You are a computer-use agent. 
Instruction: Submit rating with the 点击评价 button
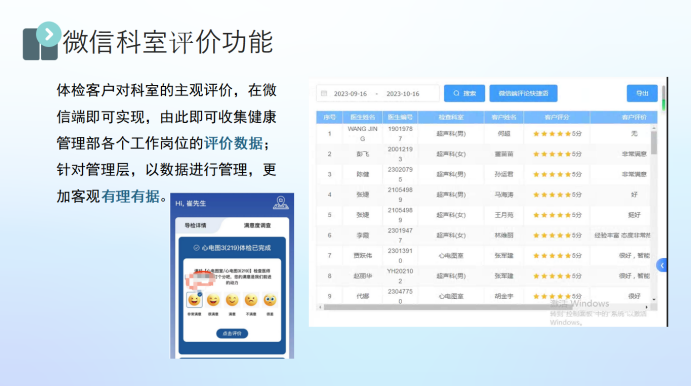coord(232,333)
